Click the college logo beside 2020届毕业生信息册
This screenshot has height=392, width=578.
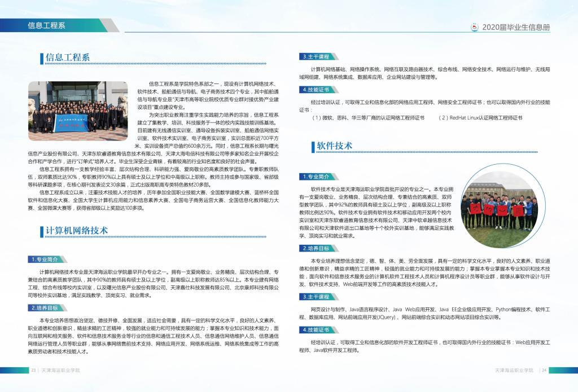(x=475, y=27)
